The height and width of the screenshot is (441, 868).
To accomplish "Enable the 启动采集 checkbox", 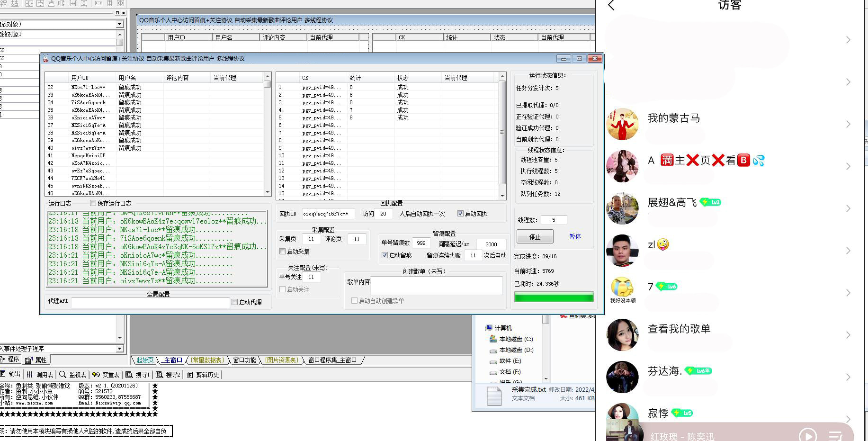I will point(282,252).
